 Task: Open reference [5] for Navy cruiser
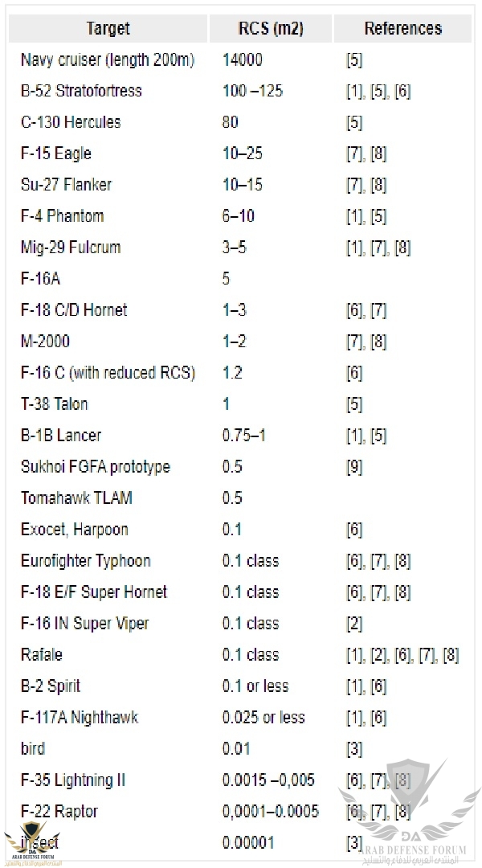pos(353,59)
